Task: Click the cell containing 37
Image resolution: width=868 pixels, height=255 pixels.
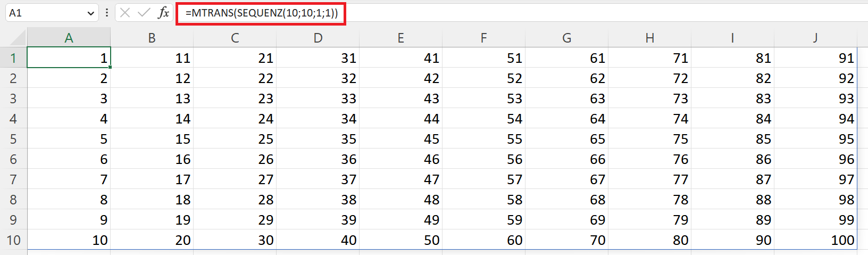Action: click(x=318, y=179)
